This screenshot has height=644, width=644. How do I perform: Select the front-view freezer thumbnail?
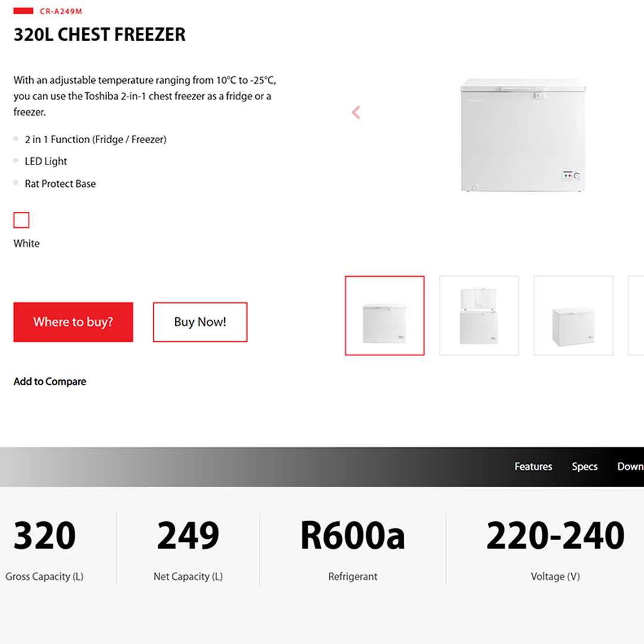(385, 315)
